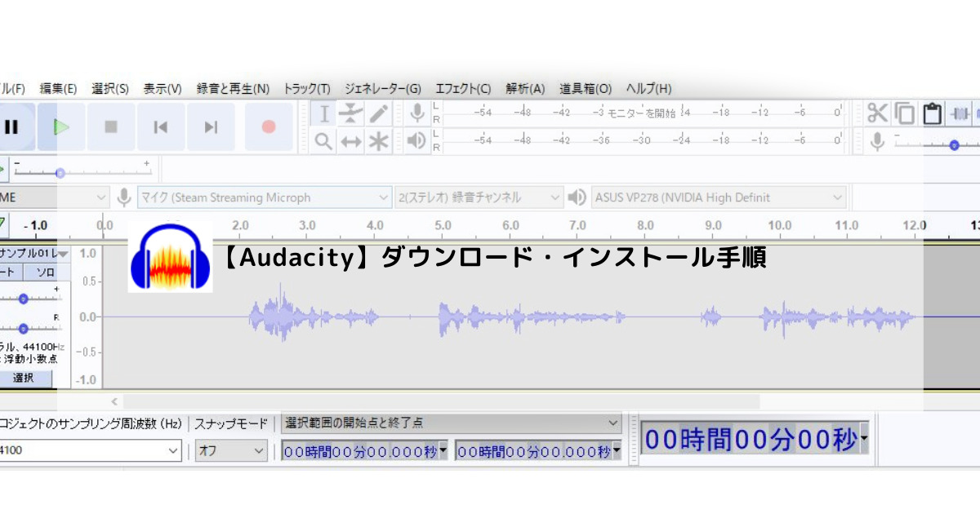This screenshot has width=980, height=514.
Task: Click the microphone icon beside recording volume slider
Action: point(877,141)
